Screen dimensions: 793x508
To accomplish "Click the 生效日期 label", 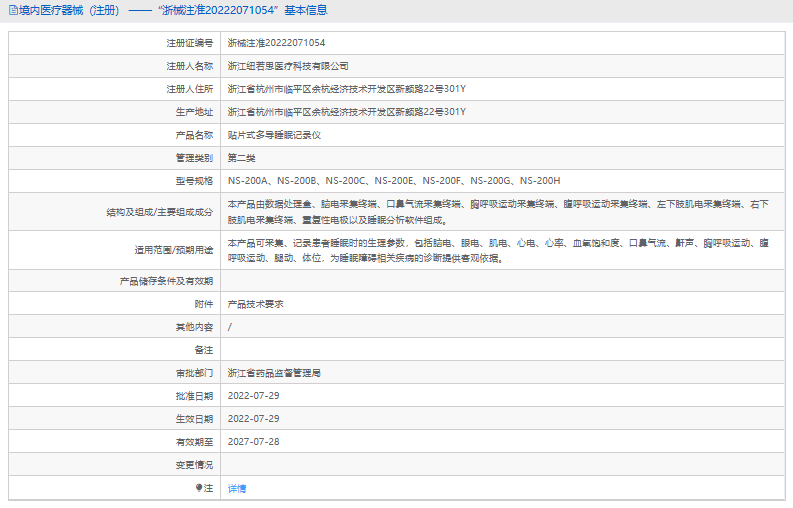I will [x=194, y=419].
